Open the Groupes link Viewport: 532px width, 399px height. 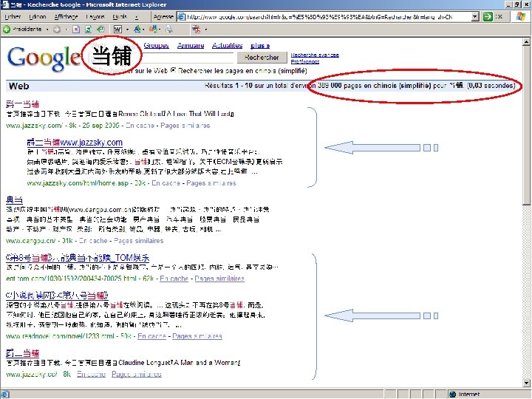pos(156,46)
